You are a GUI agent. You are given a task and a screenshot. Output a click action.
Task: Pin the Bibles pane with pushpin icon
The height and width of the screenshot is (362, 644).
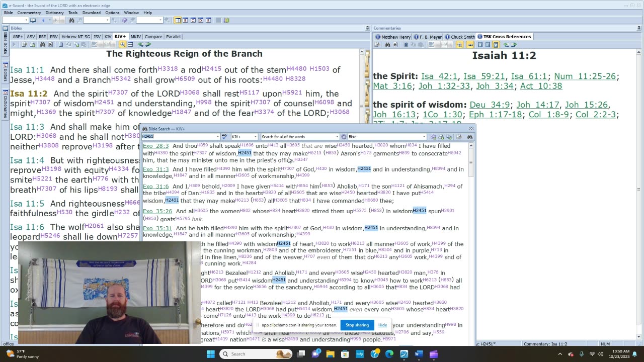tap(368, 28)
